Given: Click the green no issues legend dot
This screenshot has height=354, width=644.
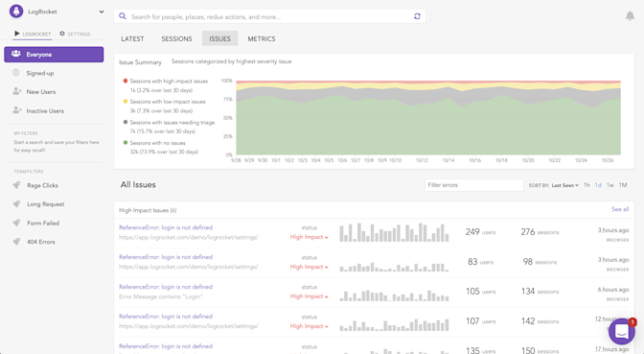Looking at the screenshot, I should (x=126, y=143).
